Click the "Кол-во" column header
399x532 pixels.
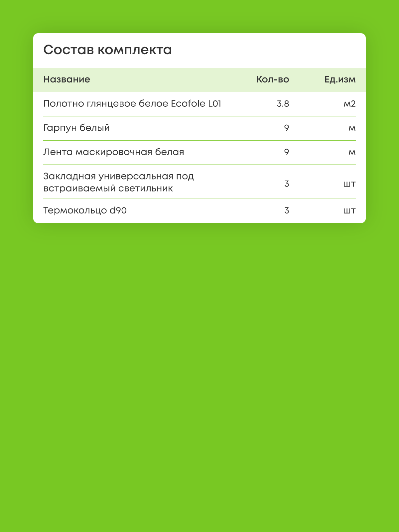click(273, 79)
